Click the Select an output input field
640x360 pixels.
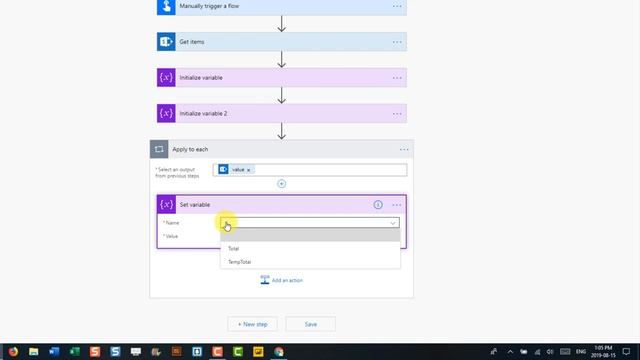point(310,170)
